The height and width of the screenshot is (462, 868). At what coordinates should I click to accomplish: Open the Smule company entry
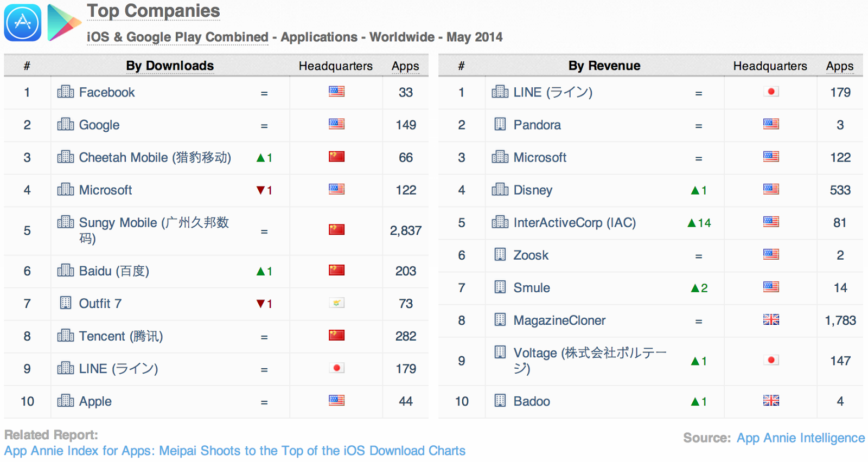[532, 287]
